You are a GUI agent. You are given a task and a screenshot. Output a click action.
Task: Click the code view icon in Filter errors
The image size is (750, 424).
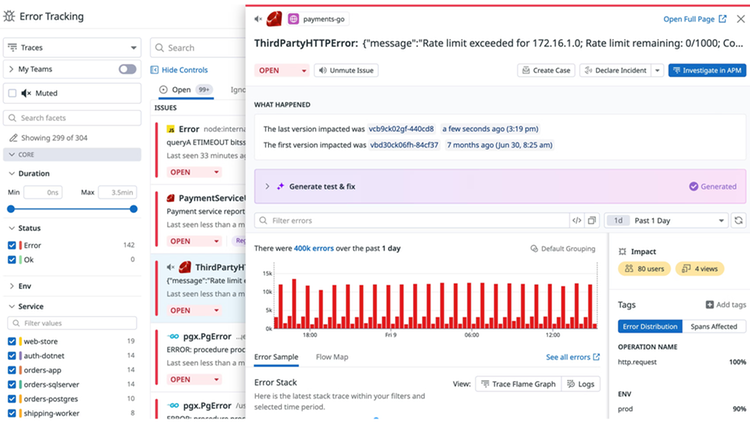tap(577, 221)
